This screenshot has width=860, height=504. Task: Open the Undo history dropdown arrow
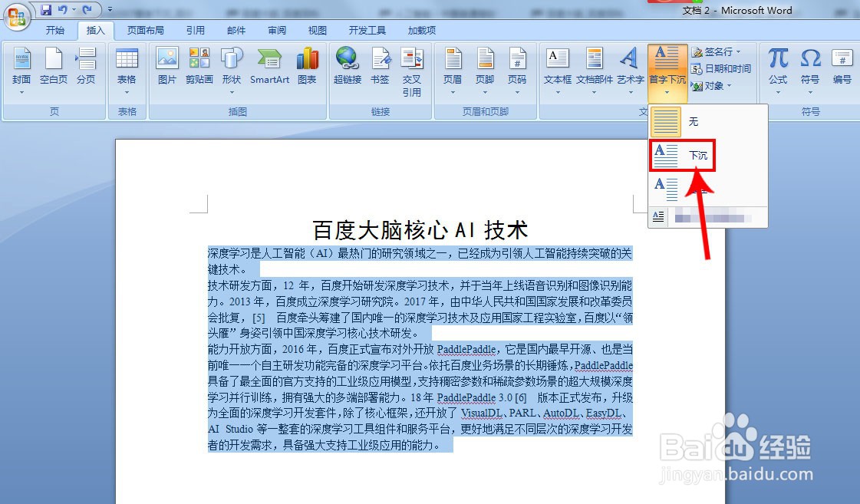tap(74, 10)
